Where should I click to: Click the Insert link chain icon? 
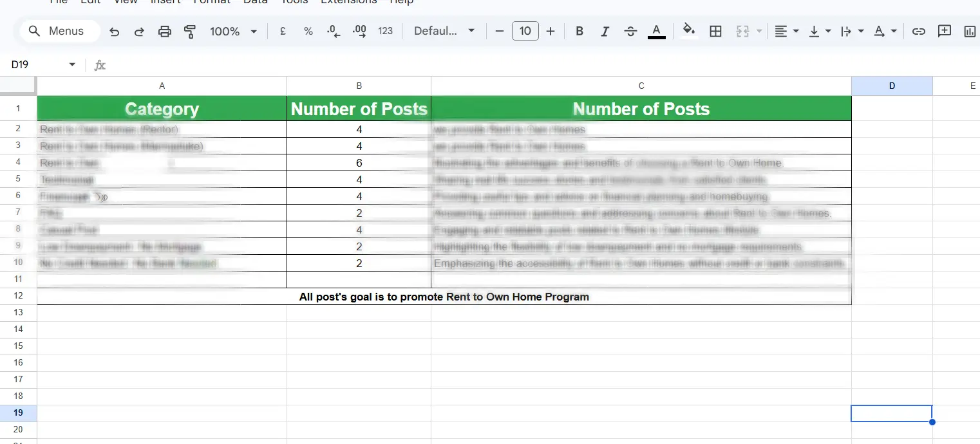tap(919, 31)
